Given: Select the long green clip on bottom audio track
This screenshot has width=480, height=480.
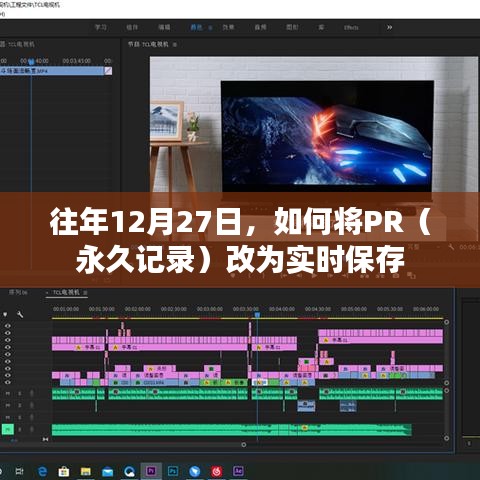Looking at the screenshot, I should (232, 430).
